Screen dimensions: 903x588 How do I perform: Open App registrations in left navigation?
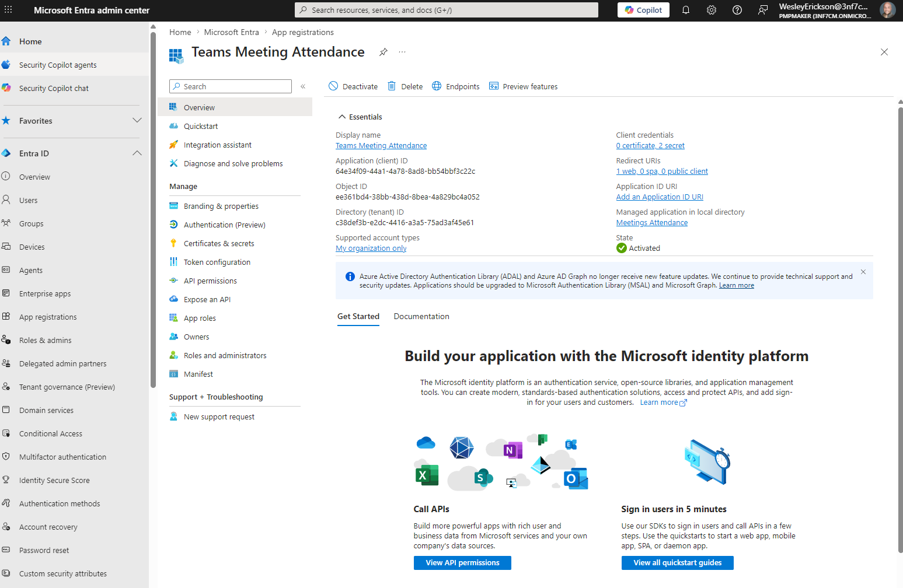click(x=74, y=317)
